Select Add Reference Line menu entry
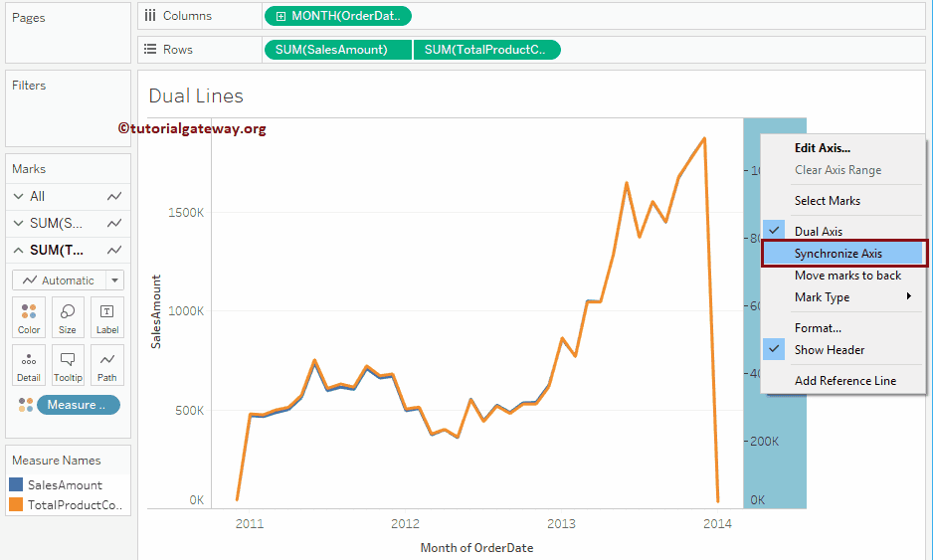The width and height of the screenshot is (933, 560). click(844, 381)
